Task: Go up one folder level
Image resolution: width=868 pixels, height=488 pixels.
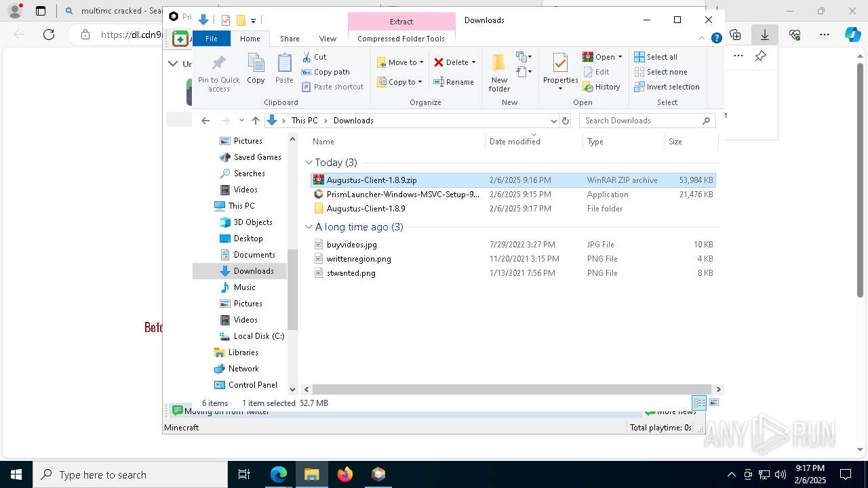Action: [x=255, y=121]
